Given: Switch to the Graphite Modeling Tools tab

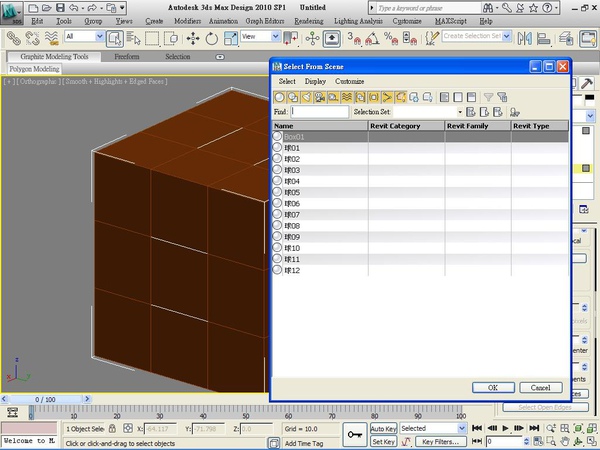Looking at the screenshot, I should pyautogui.click(x=54, y=57).
